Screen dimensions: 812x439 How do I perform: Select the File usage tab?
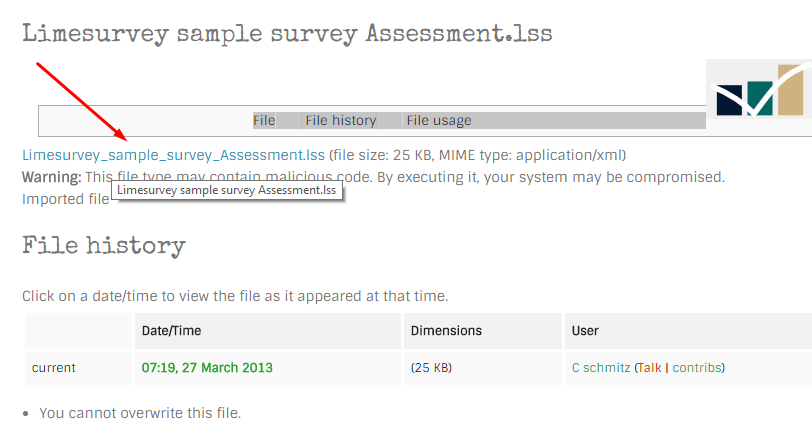click(x=439, y=121)
